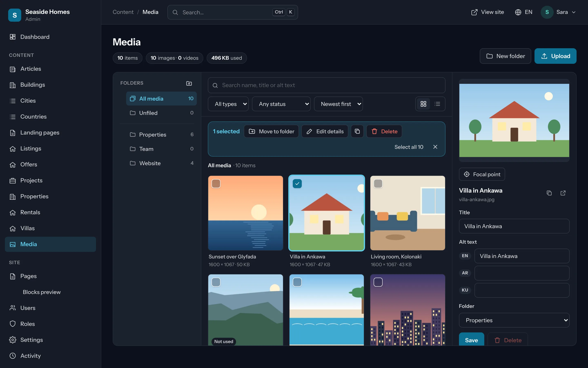Check the mountain image Not used checkbox
588x368 pixels.
coord(216,282)
